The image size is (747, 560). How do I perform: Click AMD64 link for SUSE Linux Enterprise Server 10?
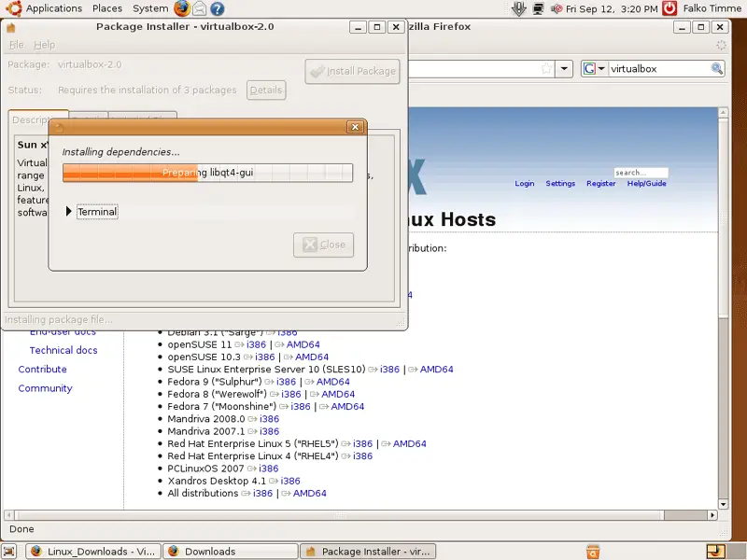[x=436, y=370]
